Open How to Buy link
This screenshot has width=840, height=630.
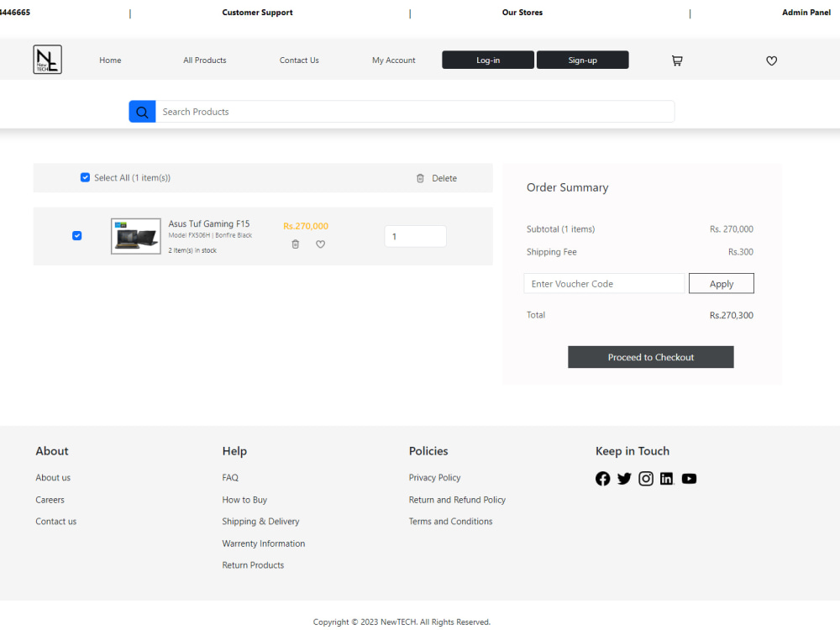pos(244,500)
